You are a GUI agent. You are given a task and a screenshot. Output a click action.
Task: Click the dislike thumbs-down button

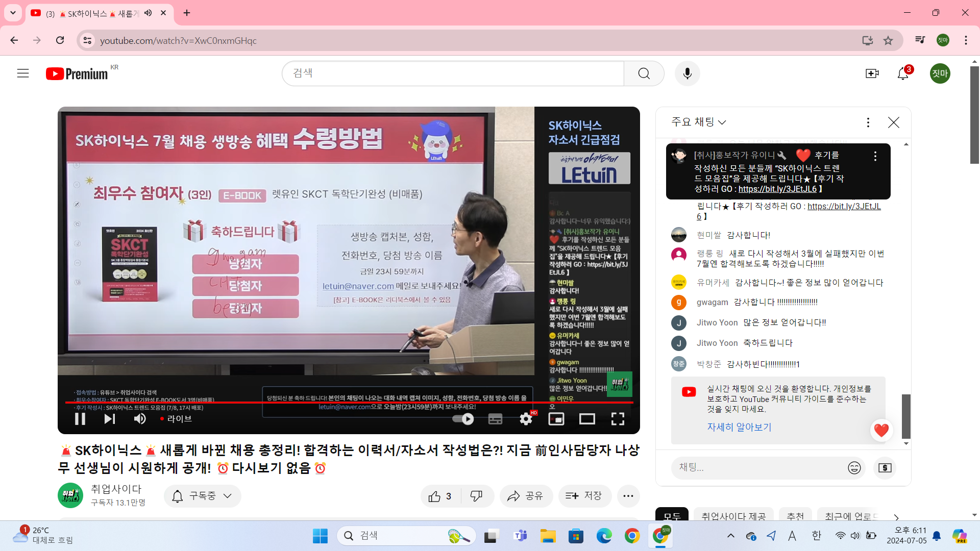click(476, 496)
